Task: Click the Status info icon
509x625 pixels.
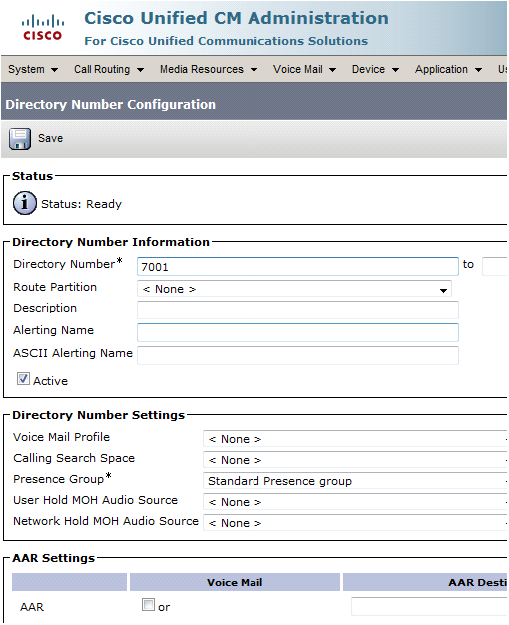Action: point(25,203)
